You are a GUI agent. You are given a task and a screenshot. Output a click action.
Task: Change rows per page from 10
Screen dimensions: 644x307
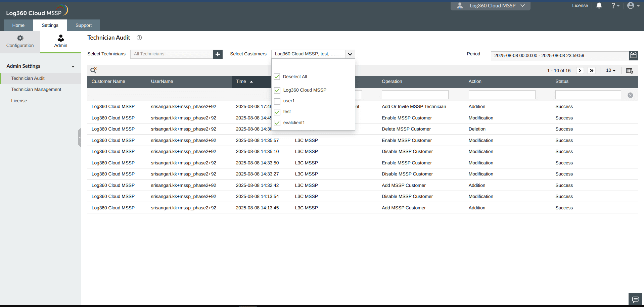[x=611, y=70]
